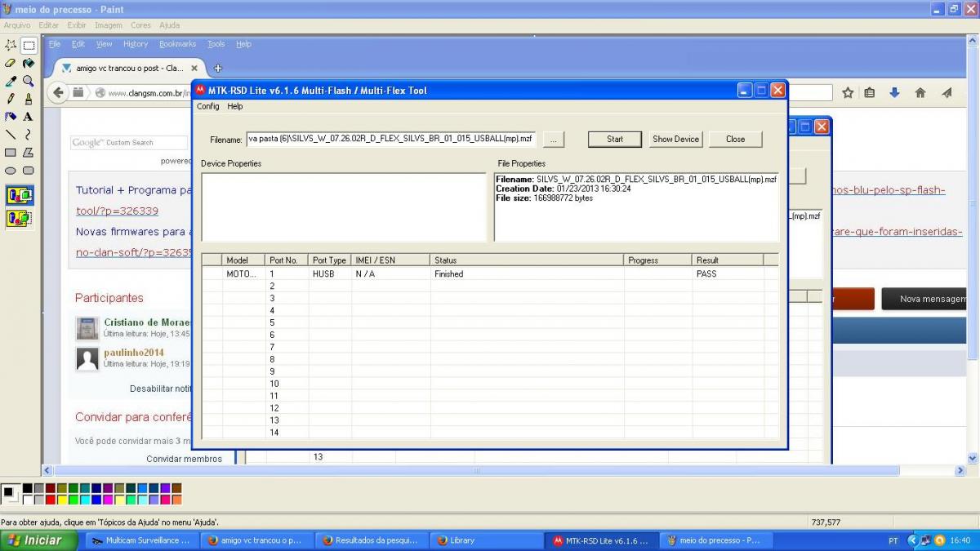
Task: Click Firefox back arrow button
Action: pos(59,92)
